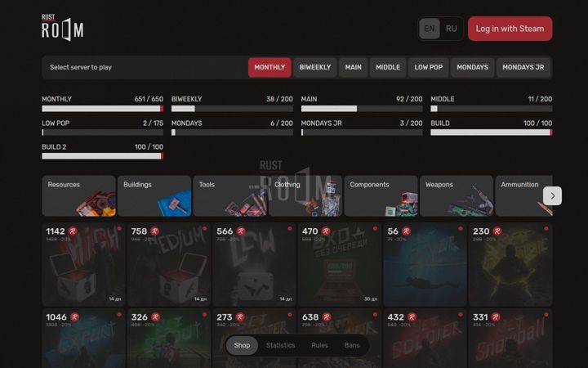Viewport: 588px width, 368px height.
Task: Open the 1046 priced Expert set card
Action: [83, 339]
